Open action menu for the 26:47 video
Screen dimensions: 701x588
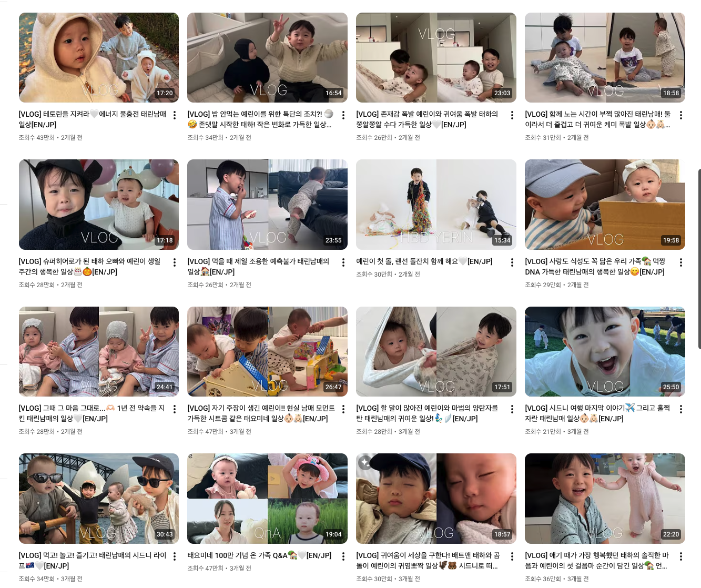coord(343,409)
